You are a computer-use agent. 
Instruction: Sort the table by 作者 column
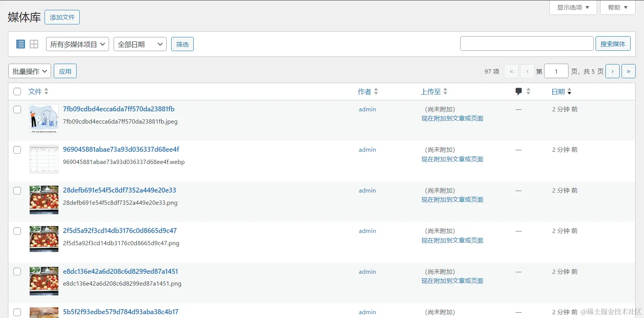click(368, 92)
